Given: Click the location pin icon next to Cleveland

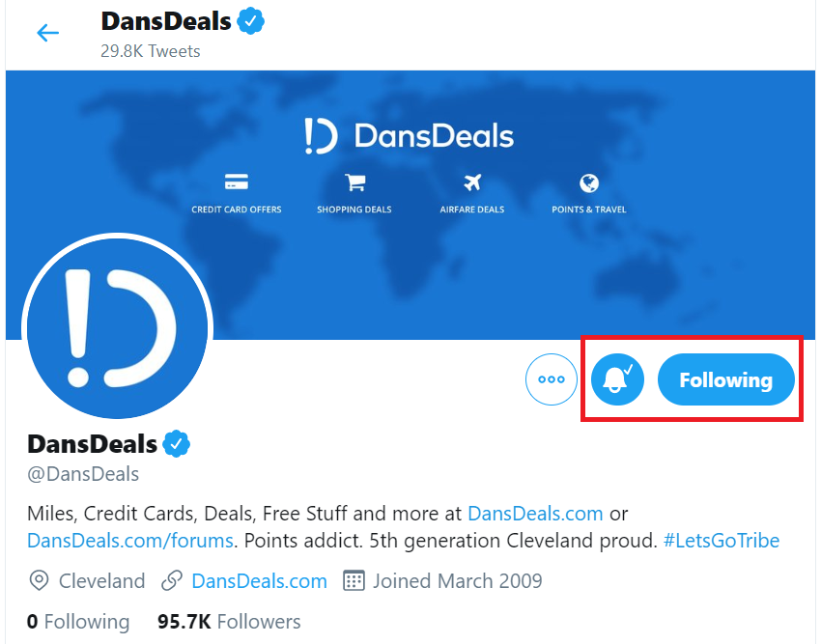Looking at the screenshot, I should tap(40, 581).
